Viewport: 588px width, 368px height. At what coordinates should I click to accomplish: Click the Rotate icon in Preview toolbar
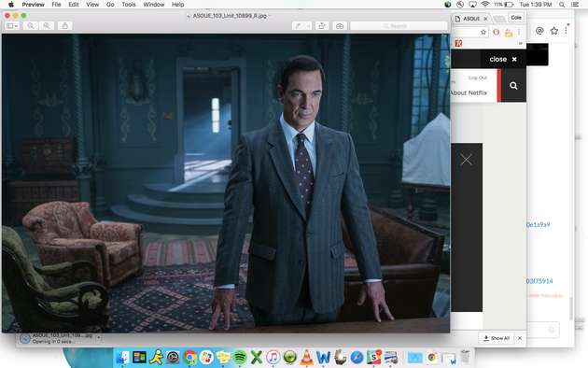322,26
